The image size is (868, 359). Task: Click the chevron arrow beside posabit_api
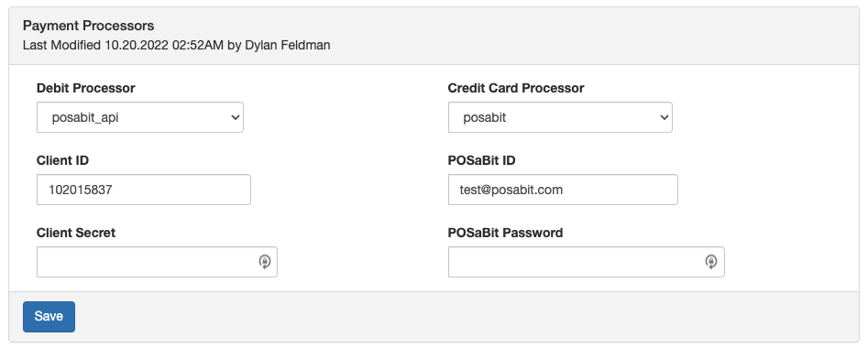click(236, 117)
